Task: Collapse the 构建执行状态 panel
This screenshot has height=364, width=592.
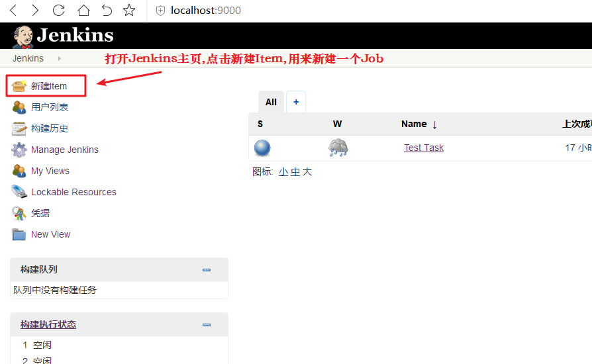Action: (x=207, y=325)
